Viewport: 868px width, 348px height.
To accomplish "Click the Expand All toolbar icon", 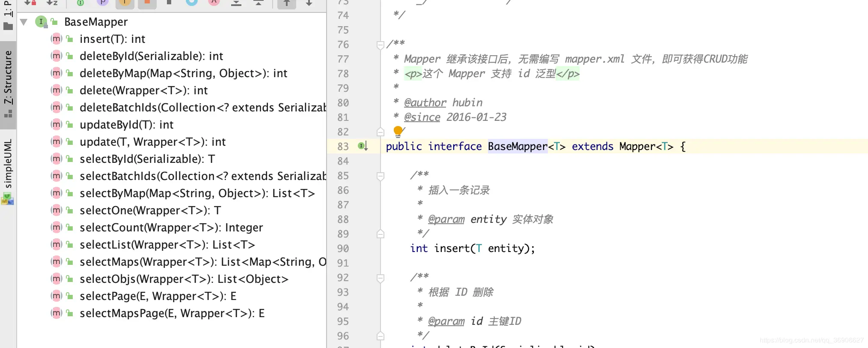I will 236,3.
